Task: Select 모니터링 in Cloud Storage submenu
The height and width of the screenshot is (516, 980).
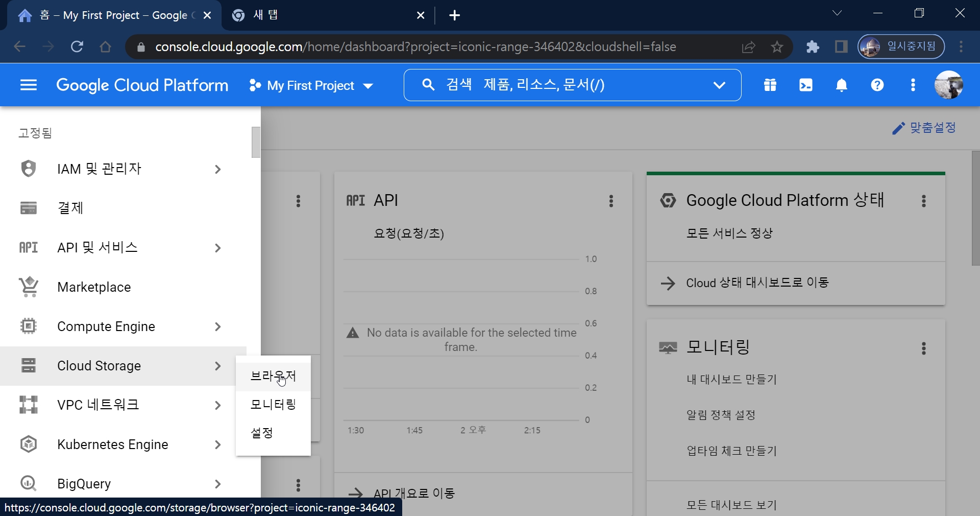Action: click(x=273, y=405)
